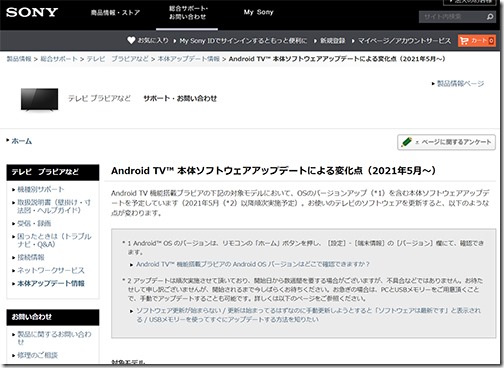504x368 pixels.
Task: Open 取扱説明書 sidebar link
Action: click(x=54, y=206)
